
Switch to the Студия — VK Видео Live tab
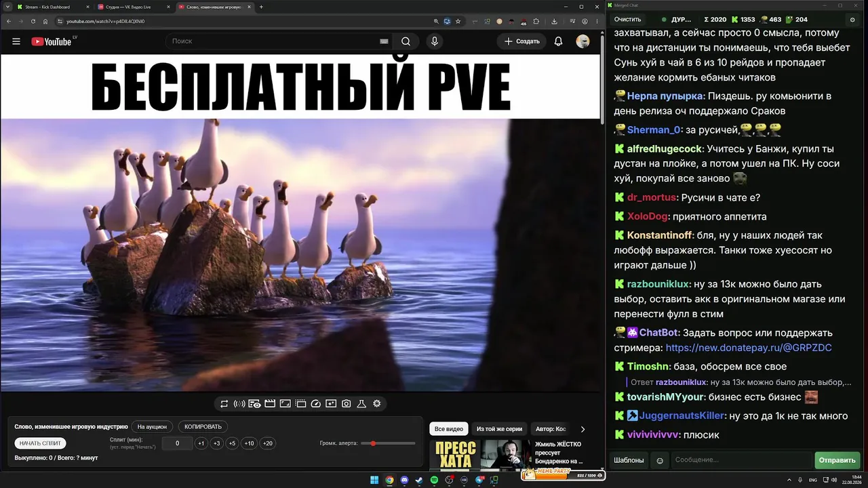coord(134,7)
